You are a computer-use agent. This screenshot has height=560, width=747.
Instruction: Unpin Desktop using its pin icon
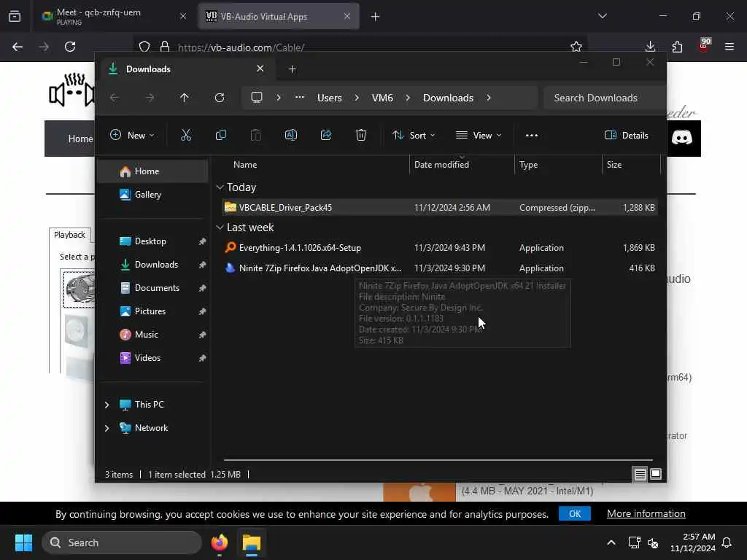pyautogui.click(x=202, y=241)
